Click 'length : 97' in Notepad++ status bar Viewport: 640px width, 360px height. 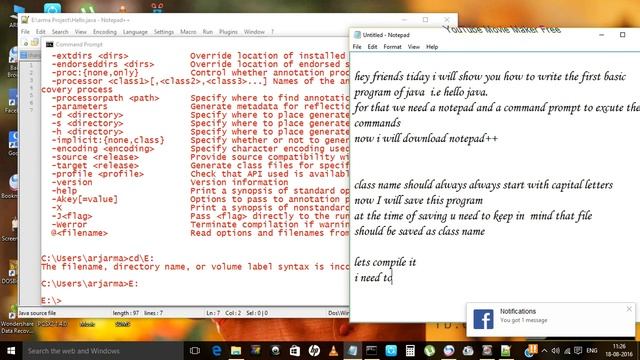click(125, 313)
